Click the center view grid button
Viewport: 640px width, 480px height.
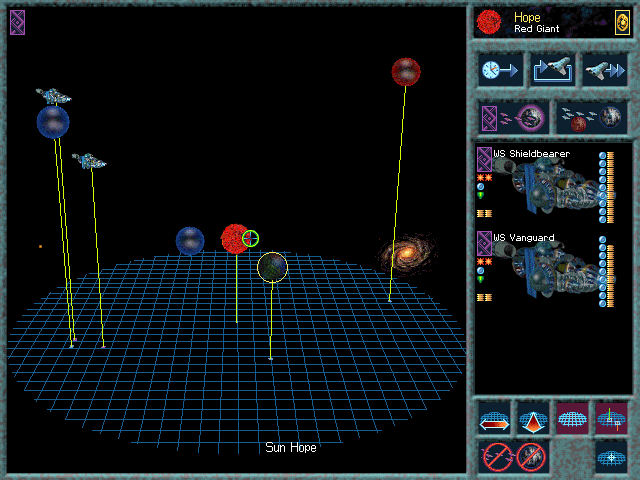[x=611, y=457]
